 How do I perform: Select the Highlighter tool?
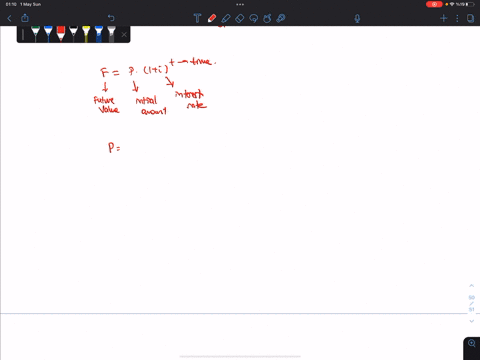click(x=226, y=18)
